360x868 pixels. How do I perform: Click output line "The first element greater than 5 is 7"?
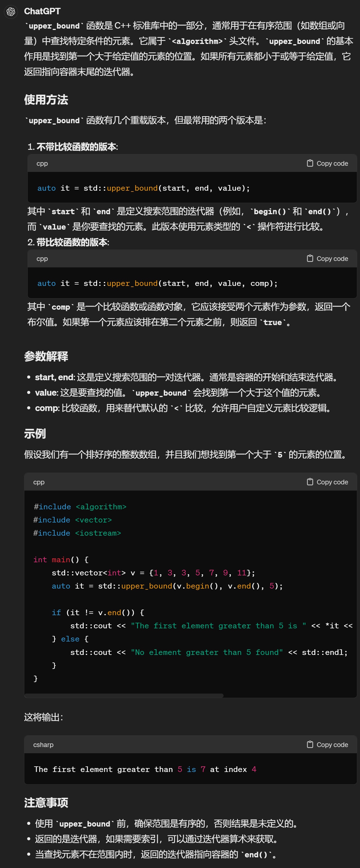[145, 769]
